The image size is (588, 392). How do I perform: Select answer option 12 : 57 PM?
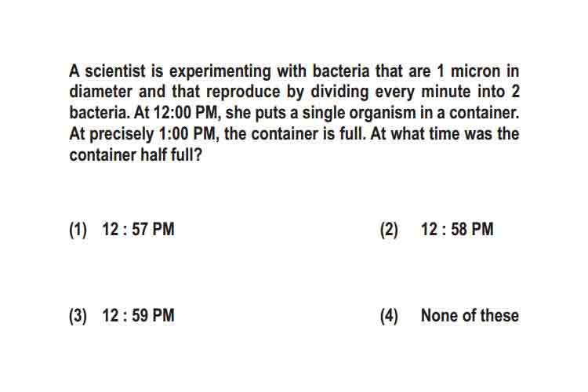click(x=138, y=229)
